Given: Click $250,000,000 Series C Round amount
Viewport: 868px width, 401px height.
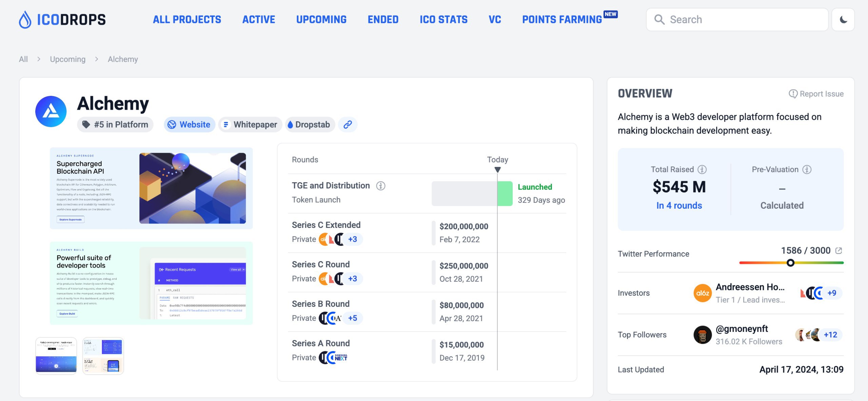Looking at the screenshot, I should tap(464, 266).
